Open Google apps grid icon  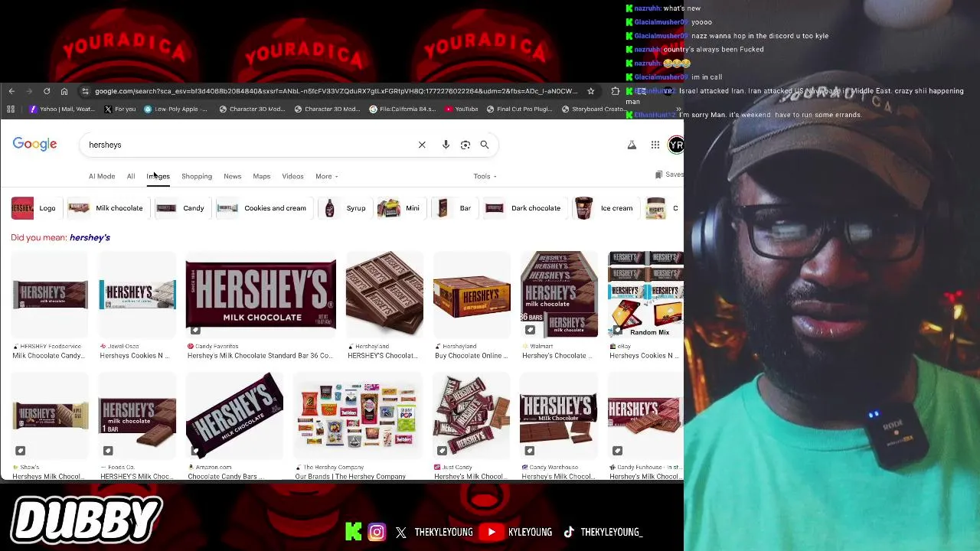coord(655,145)
